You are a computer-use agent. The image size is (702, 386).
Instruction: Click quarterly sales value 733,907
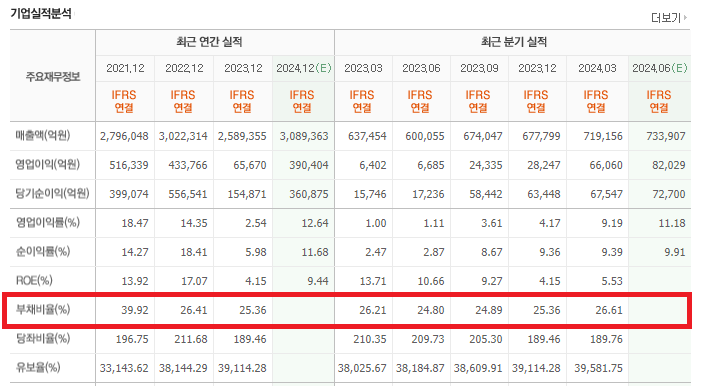click(666, 136)
